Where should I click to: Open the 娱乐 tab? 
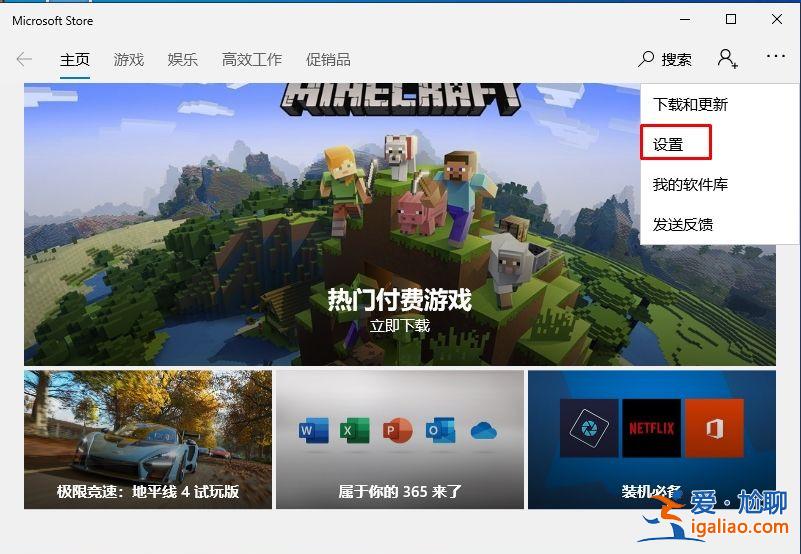182,60
